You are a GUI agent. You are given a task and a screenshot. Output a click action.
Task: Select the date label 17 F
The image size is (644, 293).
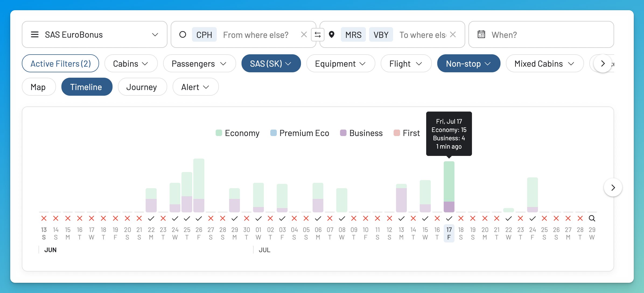click(x=449, y=233)
